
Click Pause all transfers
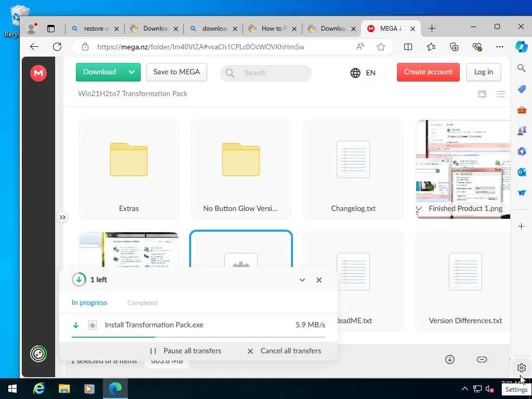(185, 351)
